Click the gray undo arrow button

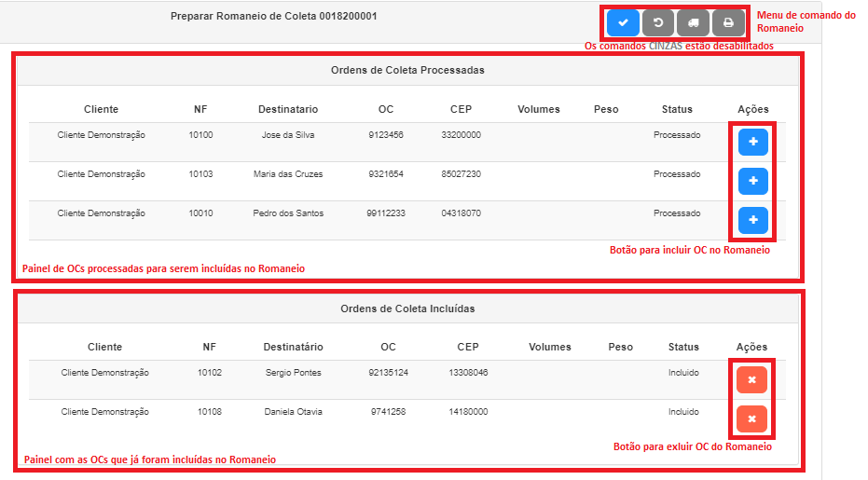tap(658, 22)
